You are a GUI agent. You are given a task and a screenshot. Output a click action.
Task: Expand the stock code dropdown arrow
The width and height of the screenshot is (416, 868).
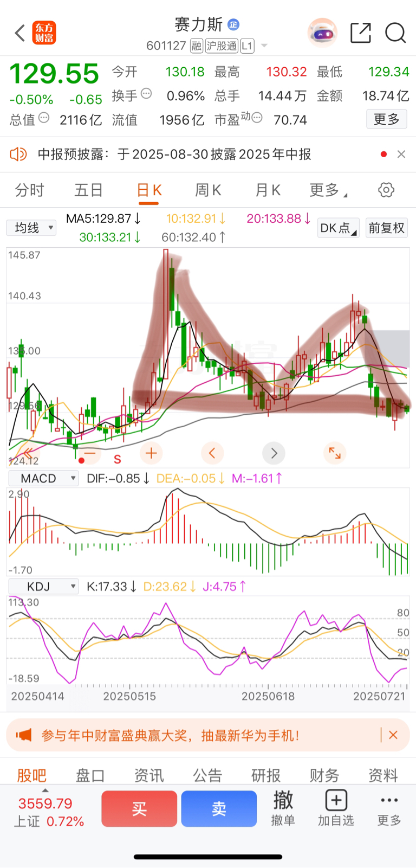pyautogui.click(x=264, y=46)
